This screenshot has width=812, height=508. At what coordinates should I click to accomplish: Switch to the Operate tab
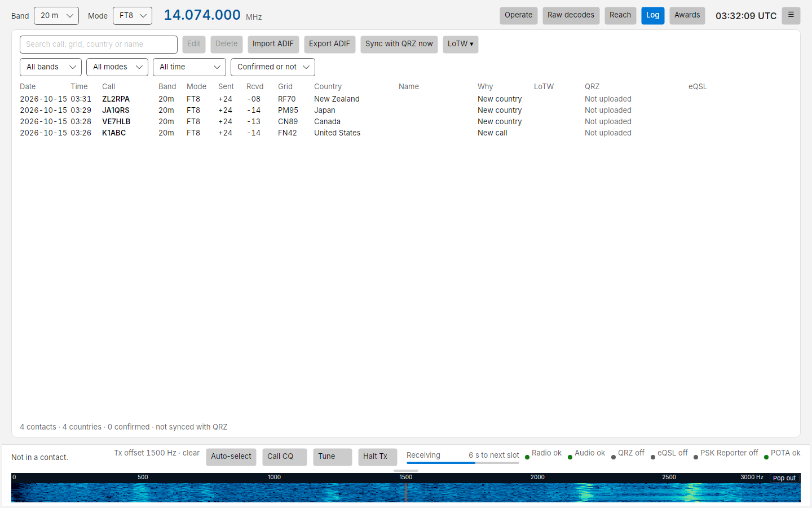(x=518, y=15)
